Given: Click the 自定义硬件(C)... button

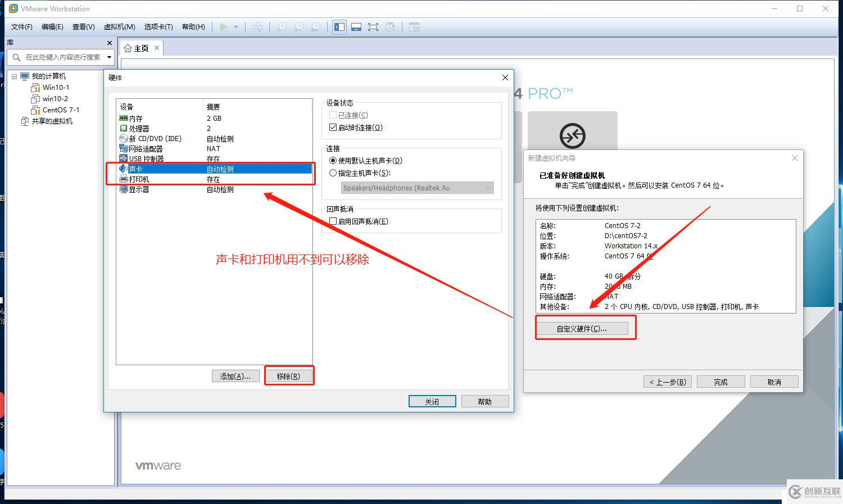Looking at the screenshot, I should coord(582,329).
